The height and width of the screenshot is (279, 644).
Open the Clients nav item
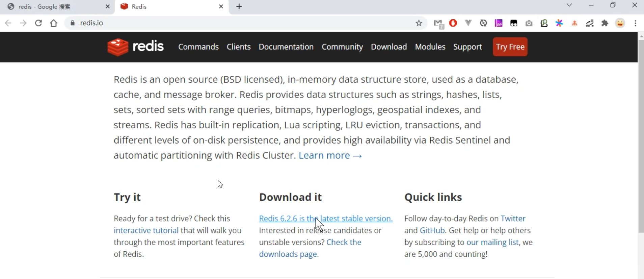(239, 47)
